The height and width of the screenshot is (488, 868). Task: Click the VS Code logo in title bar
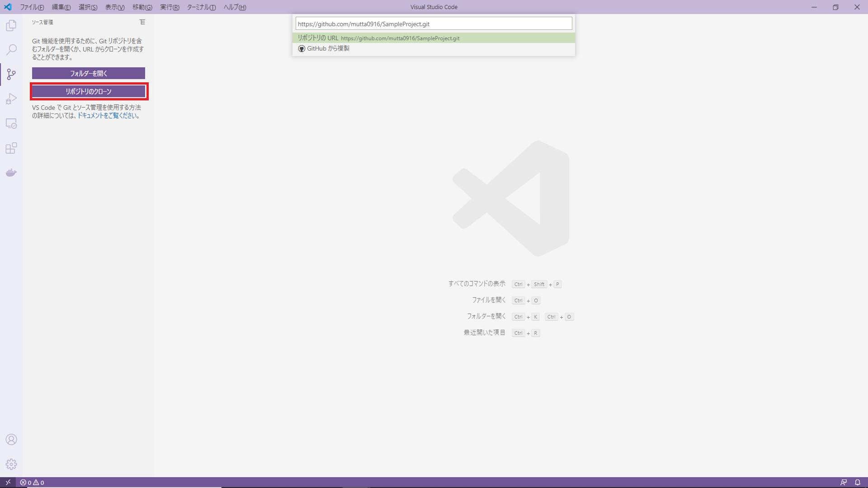click(8, 7)
